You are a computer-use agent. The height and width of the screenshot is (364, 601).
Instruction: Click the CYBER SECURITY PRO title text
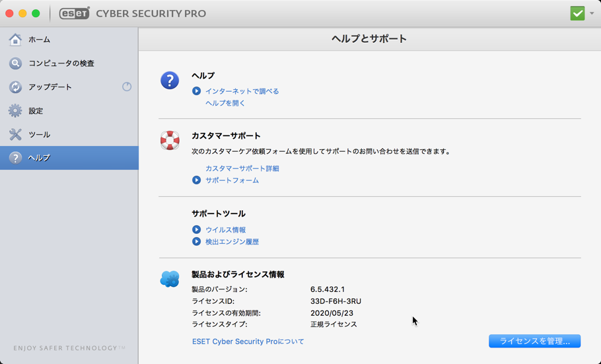(151, 13)
